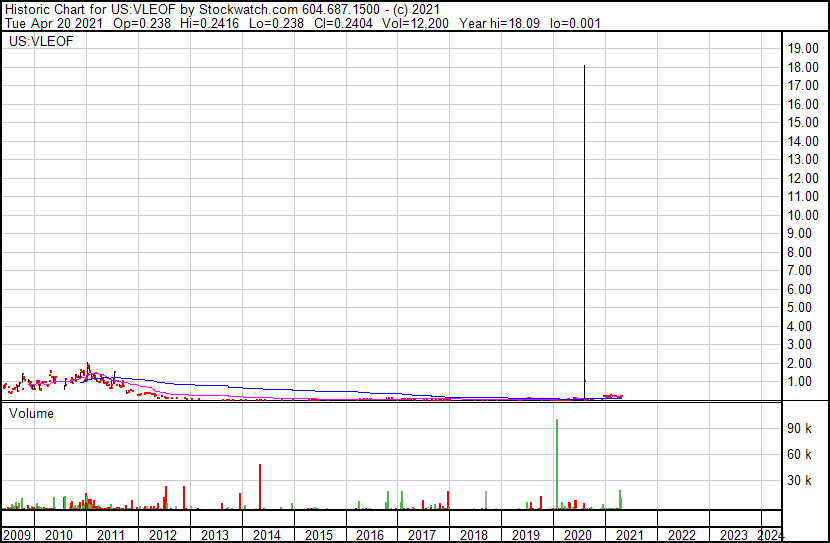Click the 60 k volume axis label
The image size is (830, 543).
(x=799, y=454)
